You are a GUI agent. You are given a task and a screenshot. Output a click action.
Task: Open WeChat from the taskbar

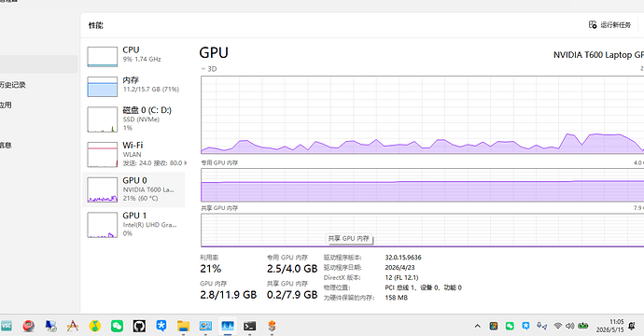[x=117, y=326]
